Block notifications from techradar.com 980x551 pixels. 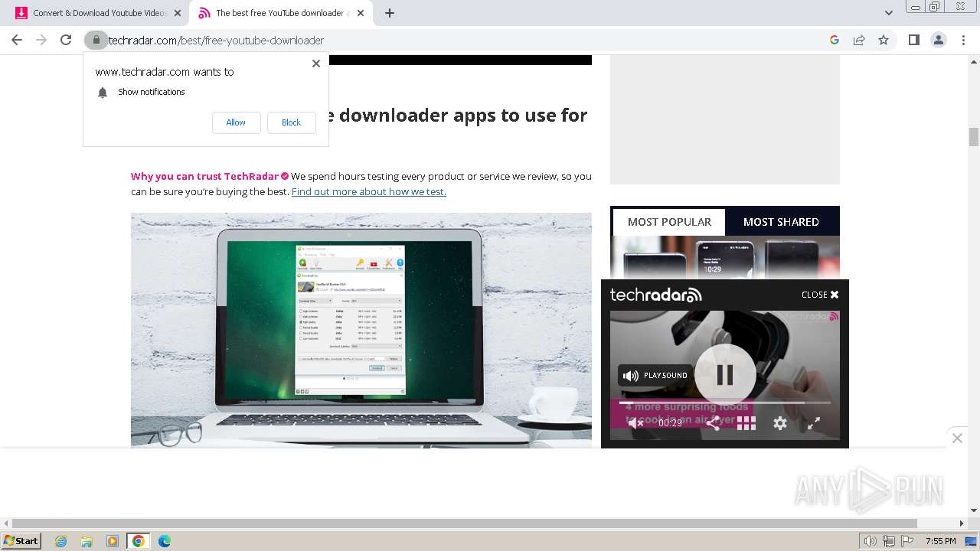coord(291,122)
